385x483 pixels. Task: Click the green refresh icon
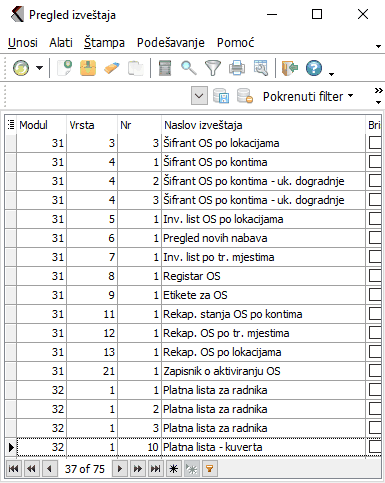[x=21, y=68]
